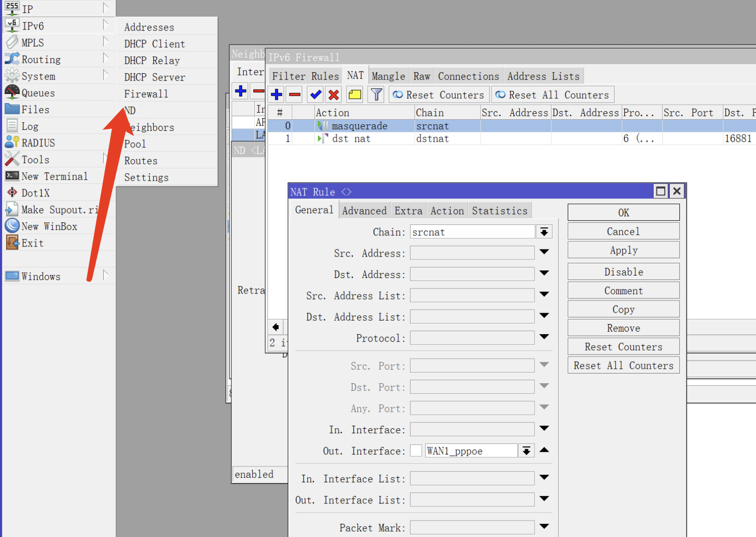756x537 pixels.
Task: Switch to the Mangle tab
Action: click(x=388, y=76)
